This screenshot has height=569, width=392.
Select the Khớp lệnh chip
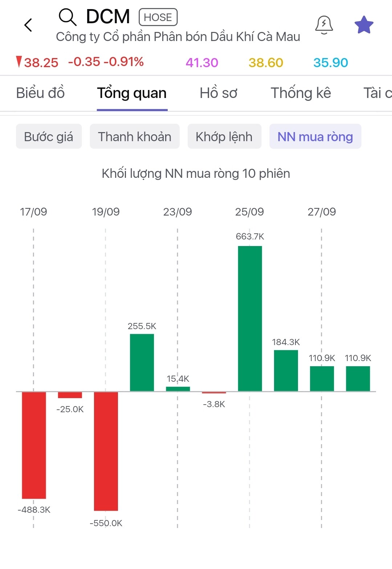click(x=224, y=136)
